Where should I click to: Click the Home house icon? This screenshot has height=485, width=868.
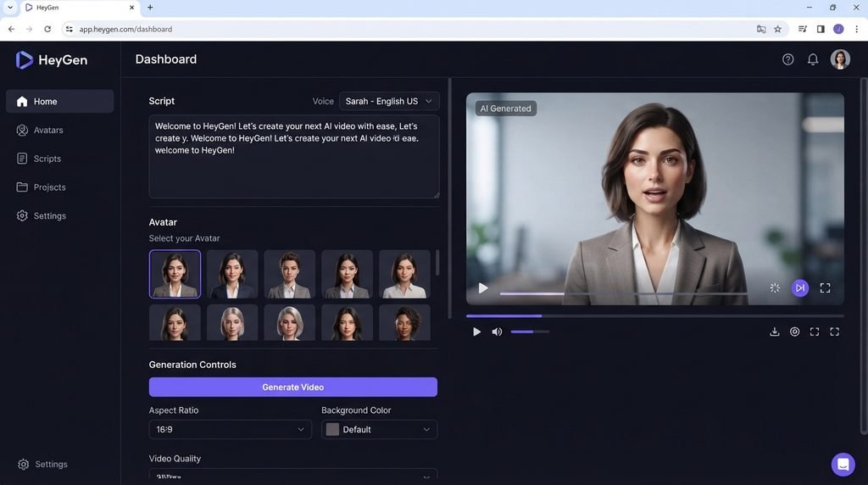click(22, 101)
